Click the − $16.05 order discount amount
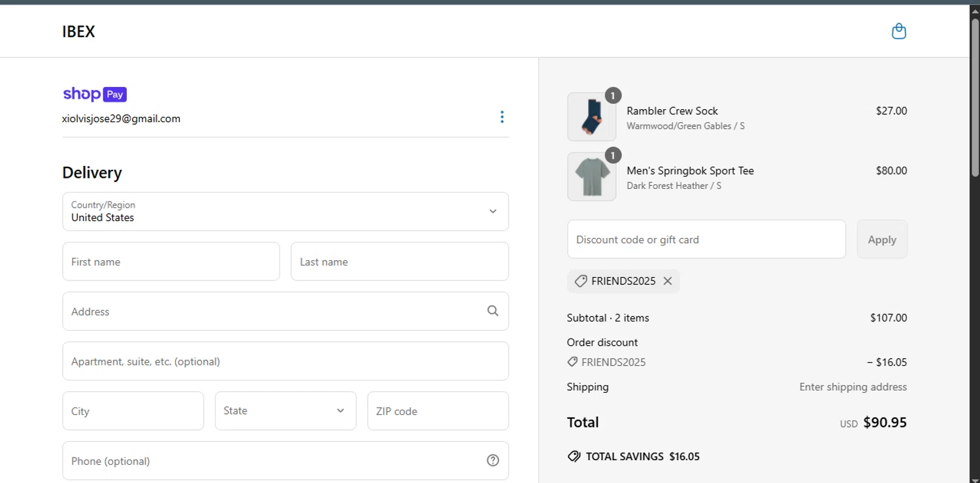Viewport: 980px width, 483px height. [887, 362]
